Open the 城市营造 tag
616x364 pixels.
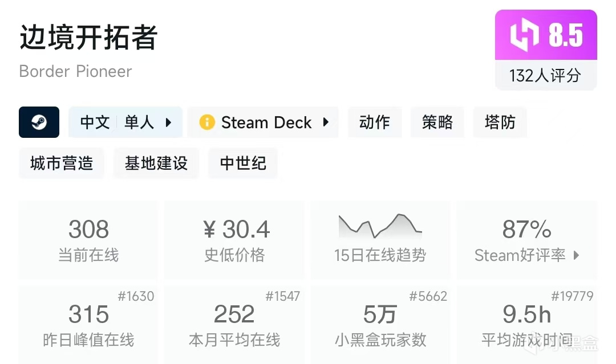pyautogui.click(x=62, y=163)
